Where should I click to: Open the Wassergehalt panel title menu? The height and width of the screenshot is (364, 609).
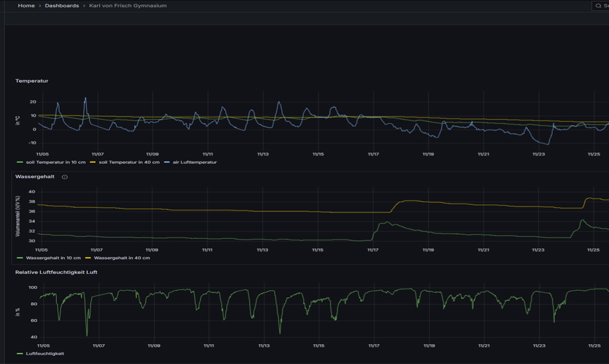coord(35,177)
